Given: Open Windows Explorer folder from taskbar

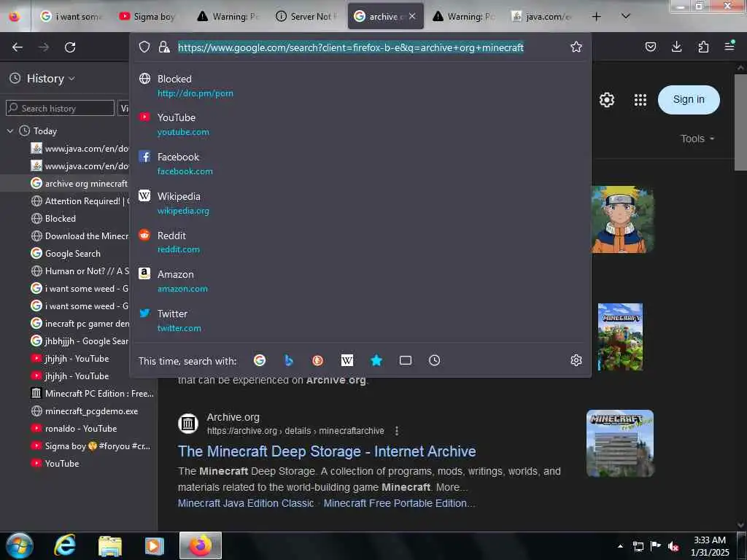Looking at the screenshot, I should click(x=110, y=546).
